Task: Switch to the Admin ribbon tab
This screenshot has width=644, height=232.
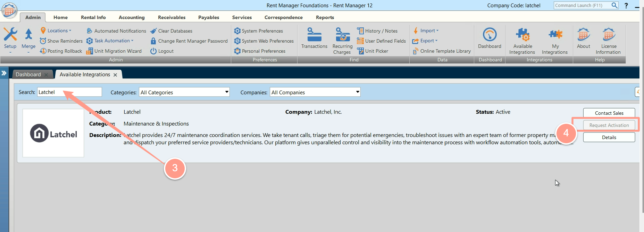Action: point(33,17)
